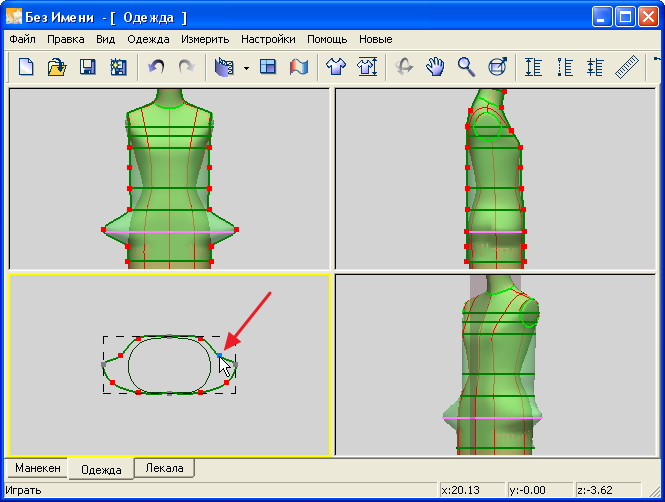Choose the magnifier zoom tool
This screenshot has width=665, height=502.
[x=466, y=67]
